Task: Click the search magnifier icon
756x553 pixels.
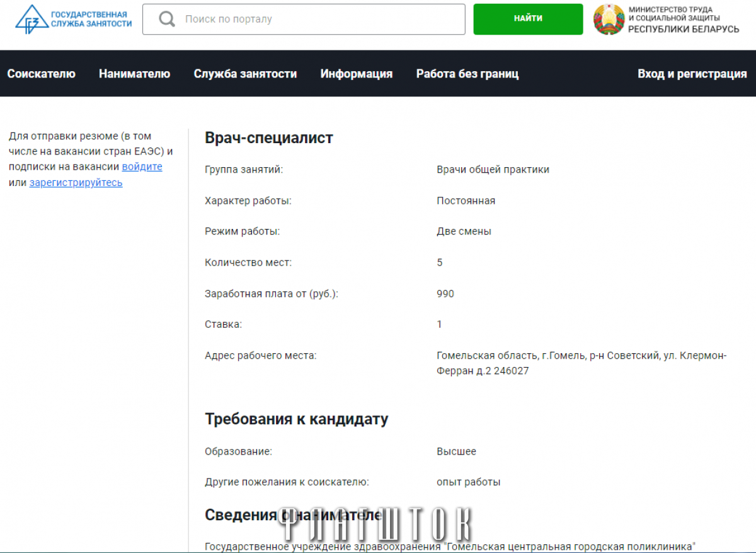Action: (167, 19)
